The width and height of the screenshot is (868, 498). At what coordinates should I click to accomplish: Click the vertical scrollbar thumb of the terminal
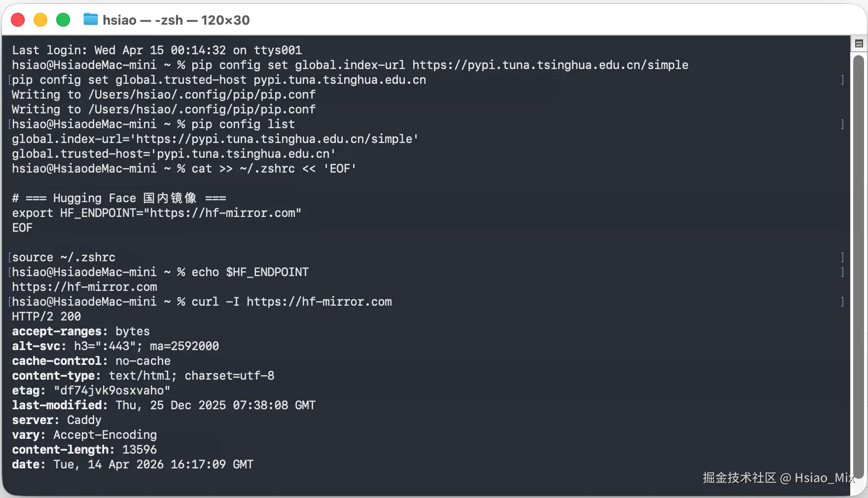coord(859,266)
